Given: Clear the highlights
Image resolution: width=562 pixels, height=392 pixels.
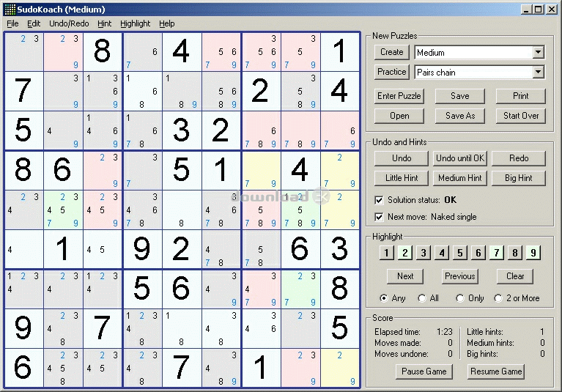Looking at the screenshot, I should [515, 276].
